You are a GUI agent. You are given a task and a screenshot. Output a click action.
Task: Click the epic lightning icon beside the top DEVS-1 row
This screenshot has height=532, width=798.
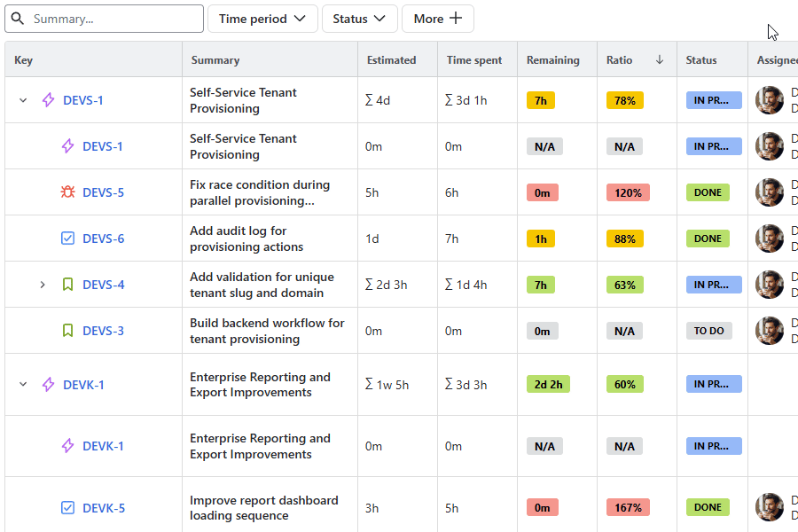(x=49, y=100)
